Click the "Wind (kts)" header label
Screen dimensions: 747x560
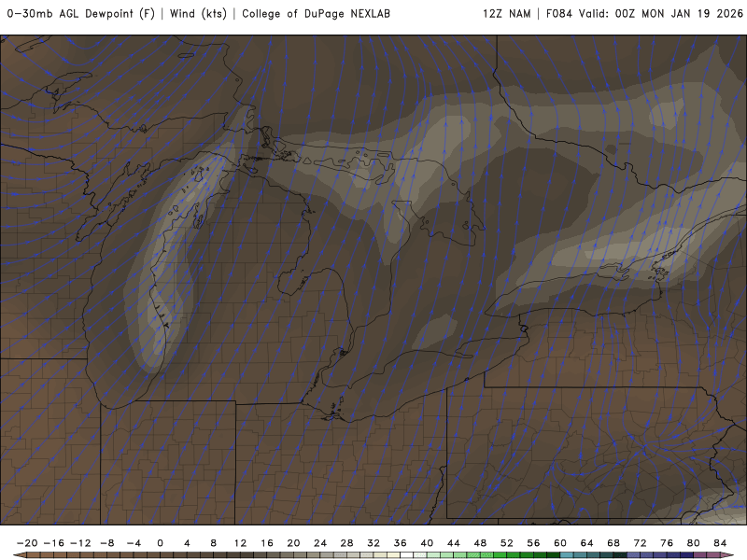coord(198,14)
